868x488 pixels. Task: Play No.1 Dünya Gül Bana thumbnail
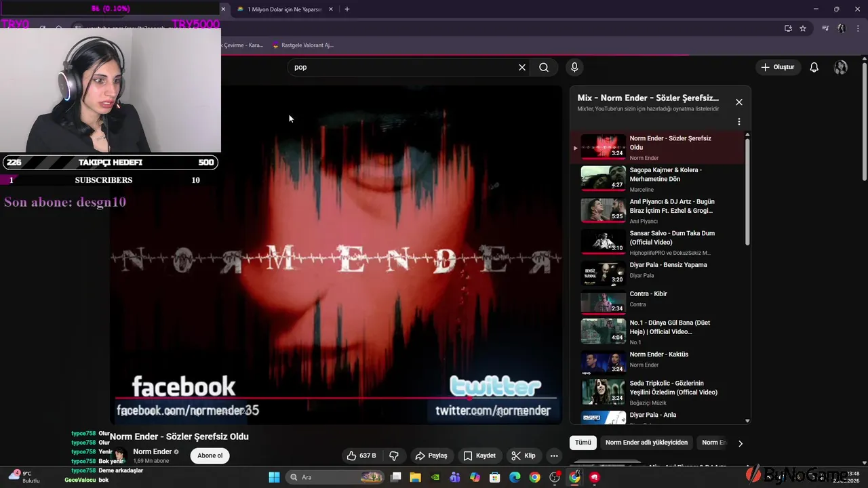point(603,332)
